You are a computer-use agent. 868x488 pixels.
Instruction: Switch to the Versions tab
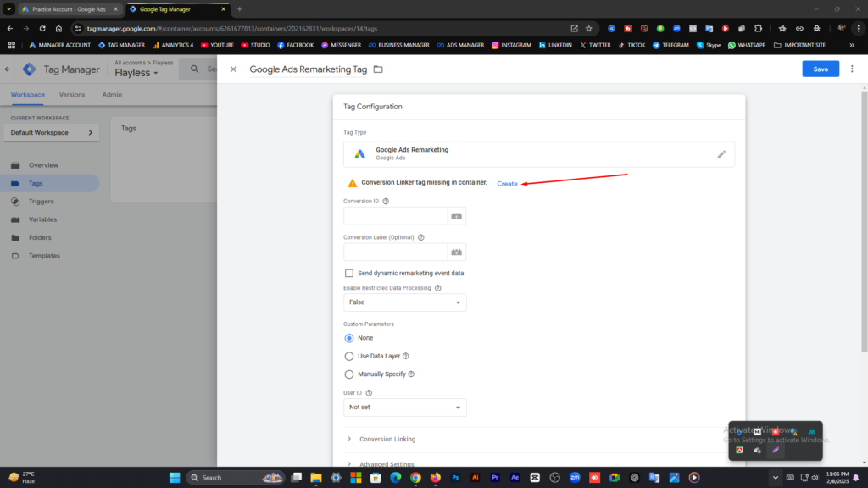click(72, 95)
